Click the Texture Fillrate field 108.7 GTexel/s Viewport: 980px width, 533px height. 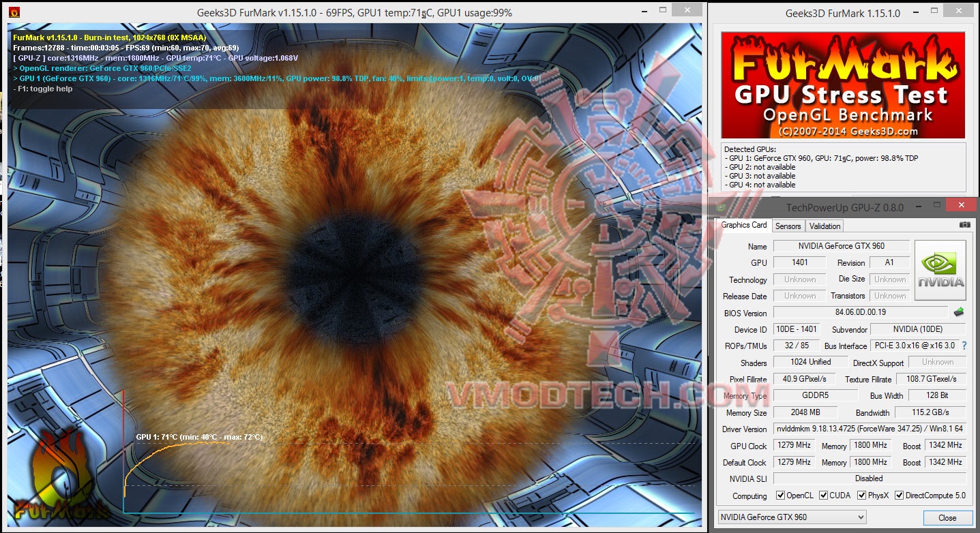coord(930,379)
